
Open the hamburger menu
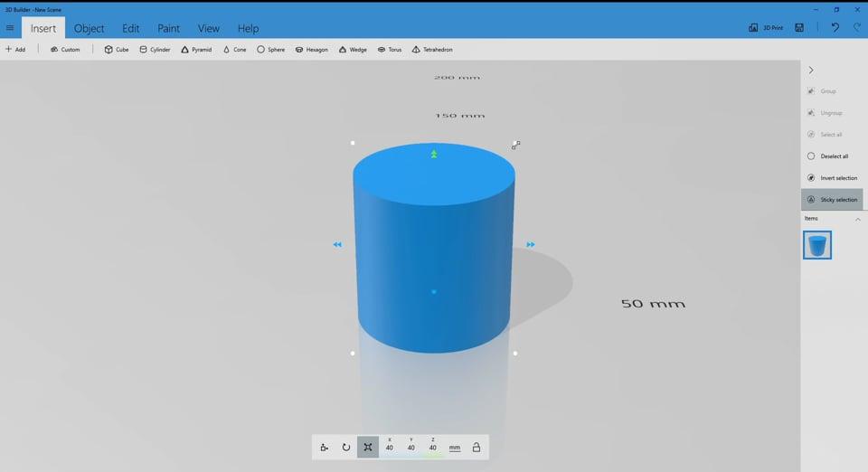(10, 28)
